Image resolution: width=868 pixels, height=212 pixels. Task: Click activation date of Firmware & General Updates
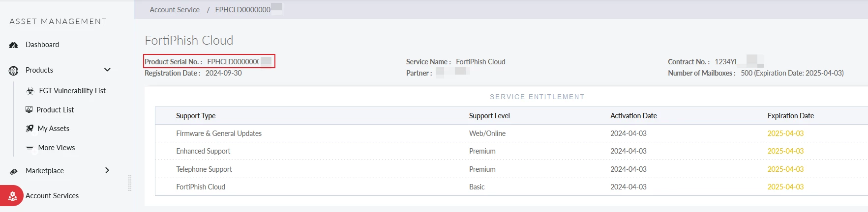[x=629, y=133]
